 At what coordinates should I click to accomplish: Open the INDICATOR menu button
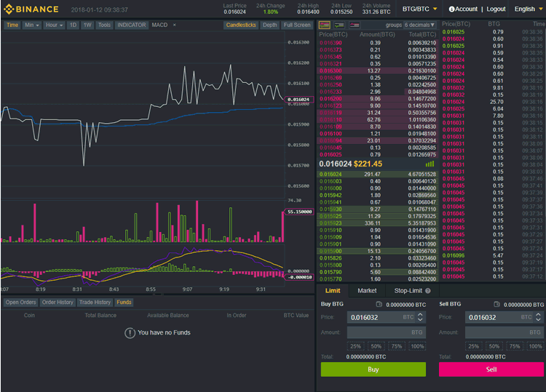tap(132, 25)
